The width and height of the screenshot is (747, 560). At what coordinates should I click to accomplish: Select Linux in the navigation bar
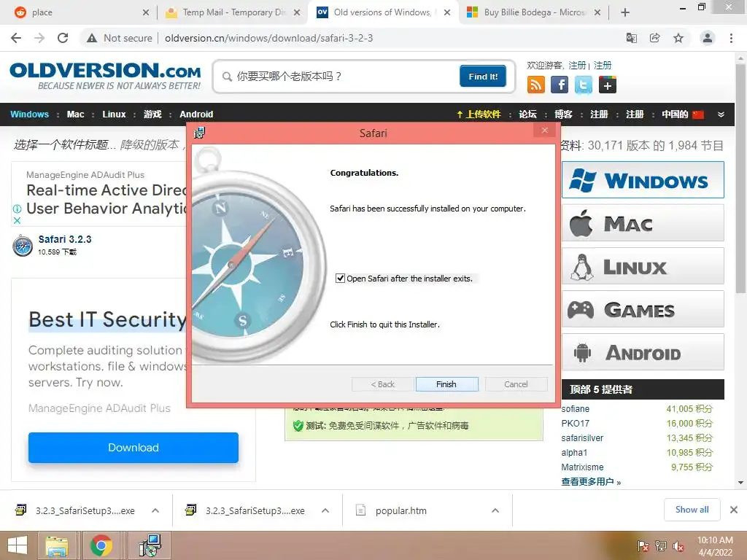[x=114, y=114]
